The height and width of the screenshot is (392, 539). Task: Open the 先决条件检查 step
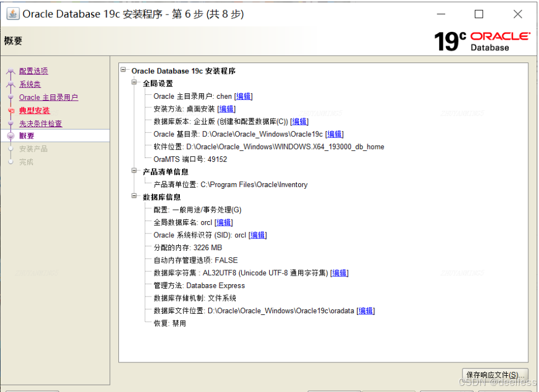click(x=41, y=123)
